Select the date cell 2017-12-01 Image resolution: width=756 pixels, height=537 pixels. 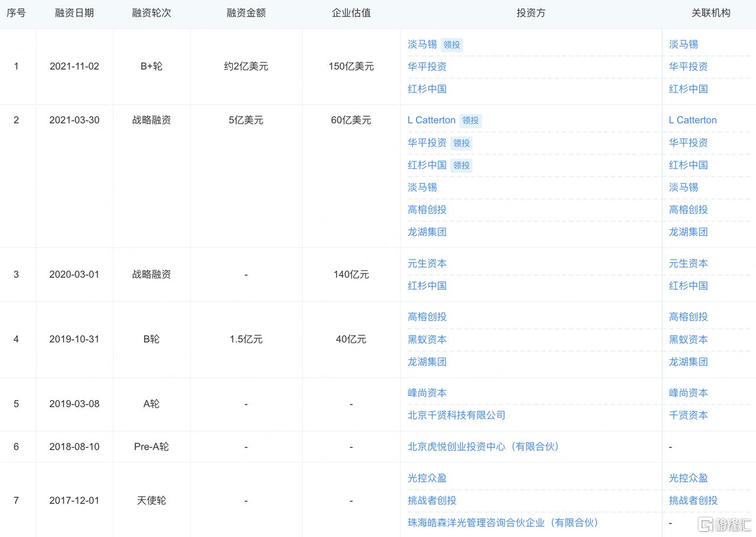pos(74,501)
